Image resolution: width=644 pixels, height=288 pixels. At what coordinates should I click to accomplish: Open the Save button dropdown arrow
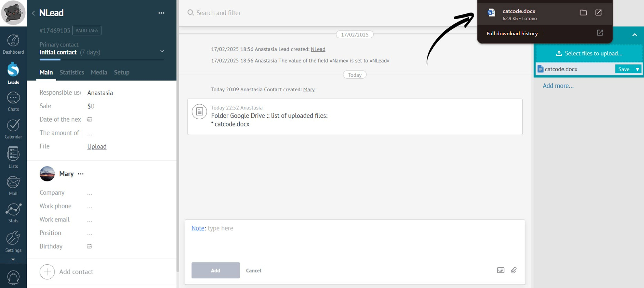(x=637, y=69)
